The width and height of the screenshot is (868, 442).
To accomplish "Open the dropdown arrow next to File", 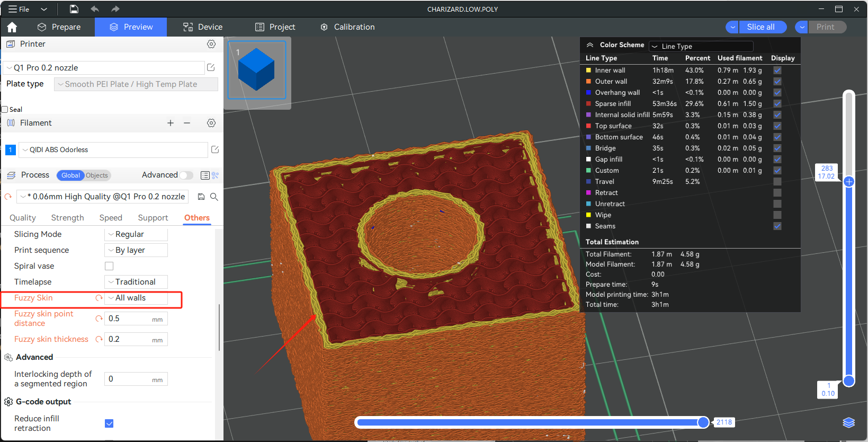I will pos(44,9).
